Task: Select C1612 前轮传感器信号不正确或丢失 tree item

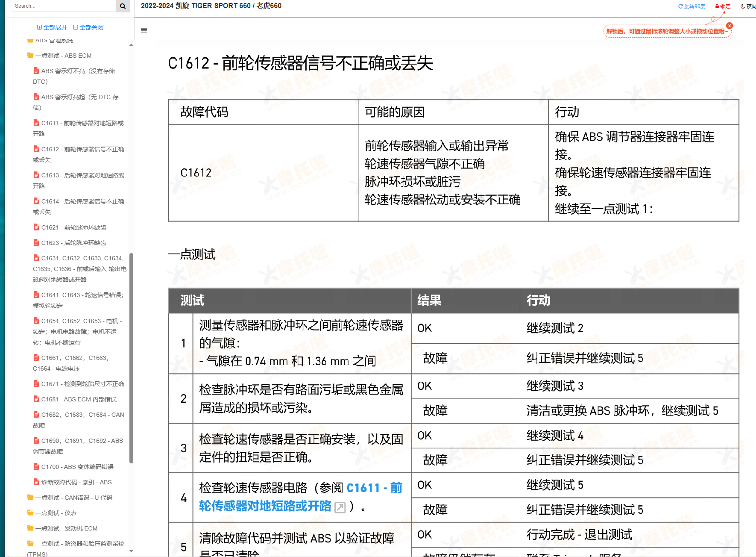Action: pos(79,154)
